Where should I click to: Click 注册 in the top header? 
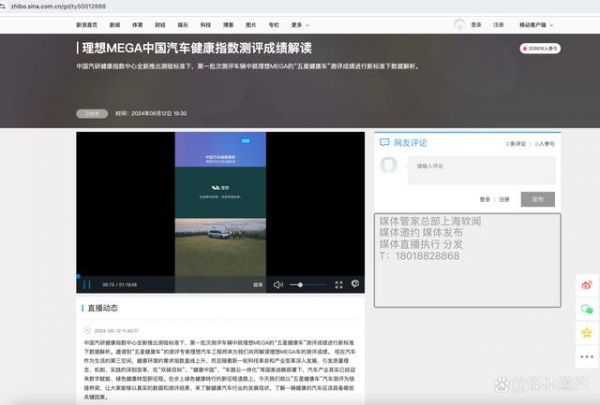tap(499, 25)
